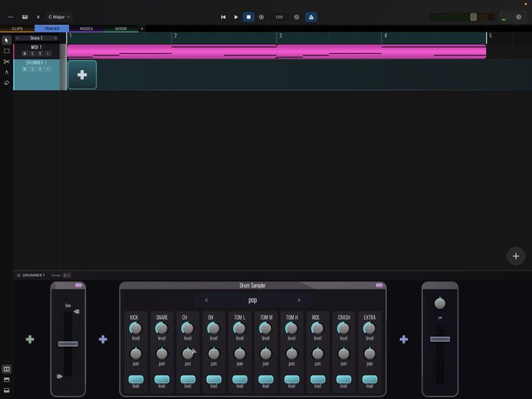Select the split panel layout icon
This screenshot has height=399, width=532.
[7, 369]
